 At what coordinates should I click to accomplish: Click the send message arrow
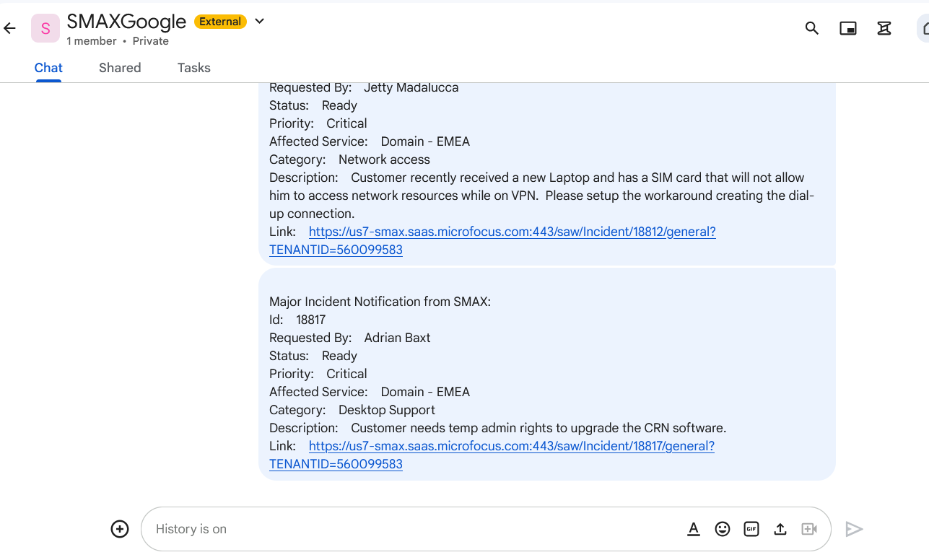pyautogui.click(x=854, y=529)
